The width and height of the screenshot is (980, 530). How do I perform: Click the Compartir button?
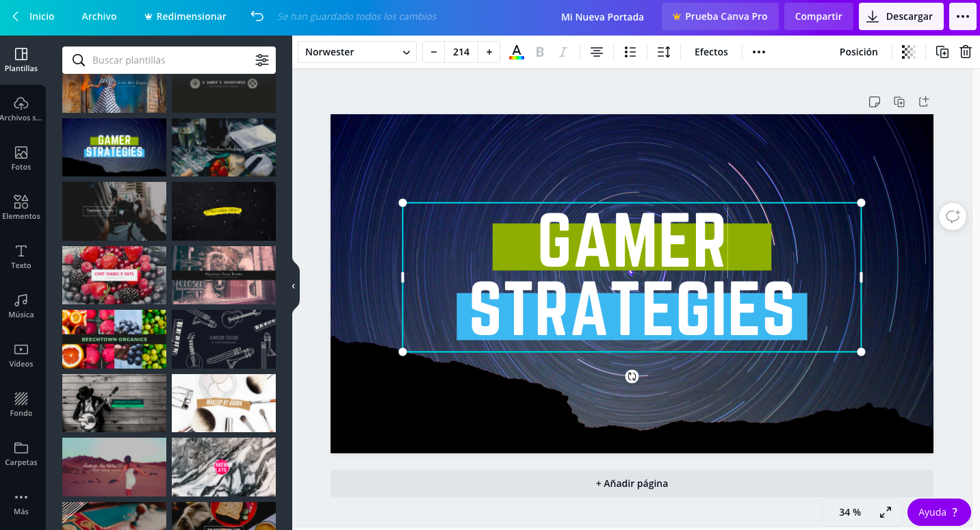point(818,16)
